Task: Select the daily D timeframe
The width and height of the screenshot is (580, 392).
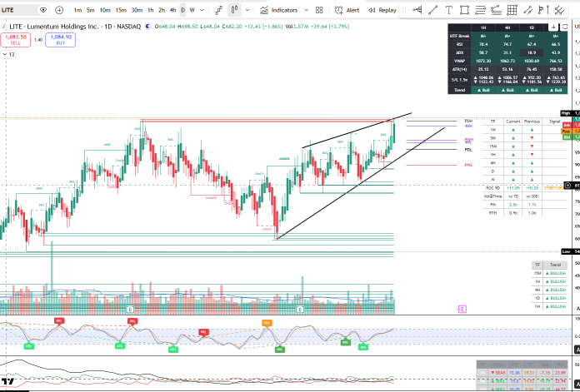Action: click(182, 10)
